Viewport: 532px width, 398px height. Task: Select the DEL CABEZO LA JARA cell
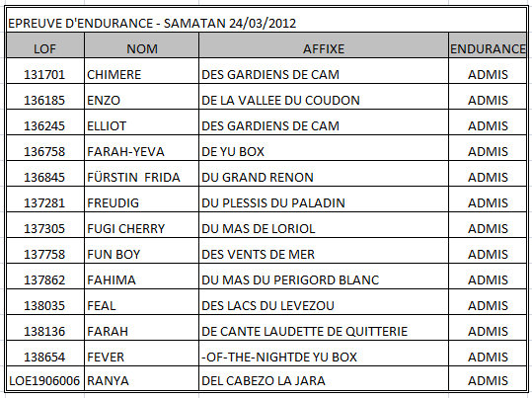click(324, 378)
